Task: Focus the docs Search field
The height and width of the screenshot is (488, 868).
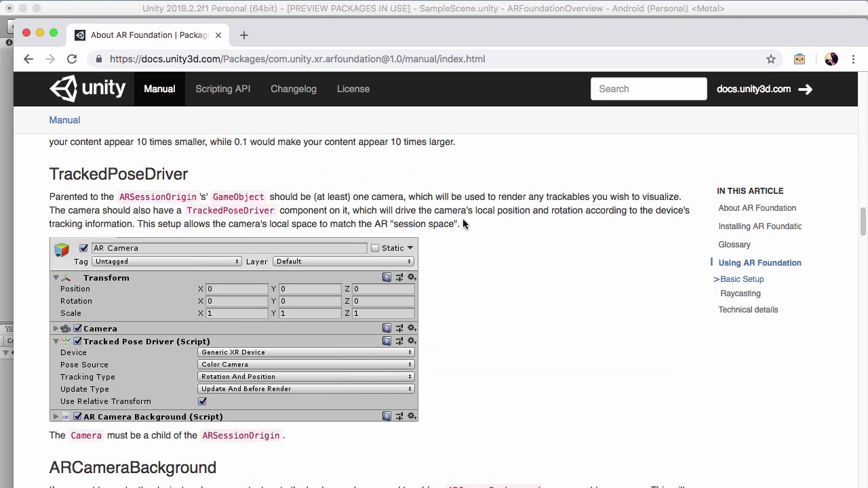Action: [649, 89]
